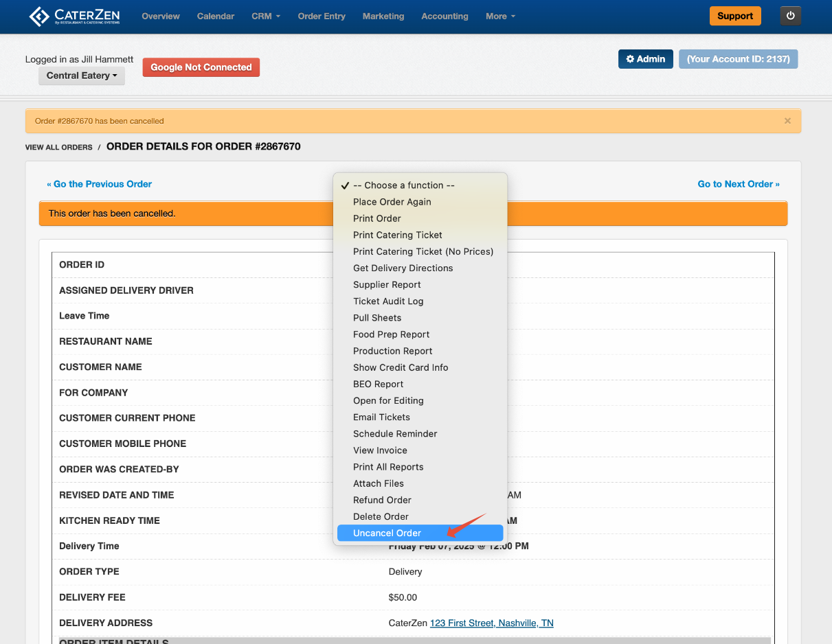Select Delete Order option
The height and width of the screenshot is (644, 832).
420,516
